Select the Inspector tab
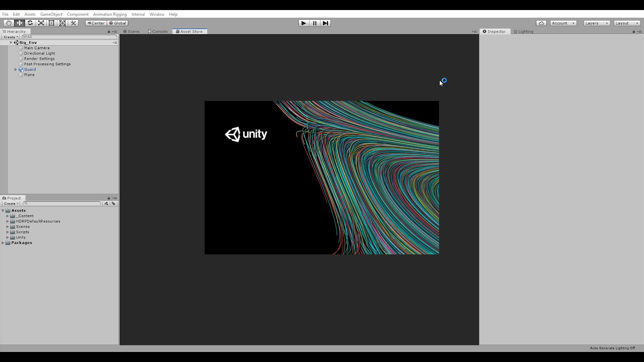 (x=494, y=32)
